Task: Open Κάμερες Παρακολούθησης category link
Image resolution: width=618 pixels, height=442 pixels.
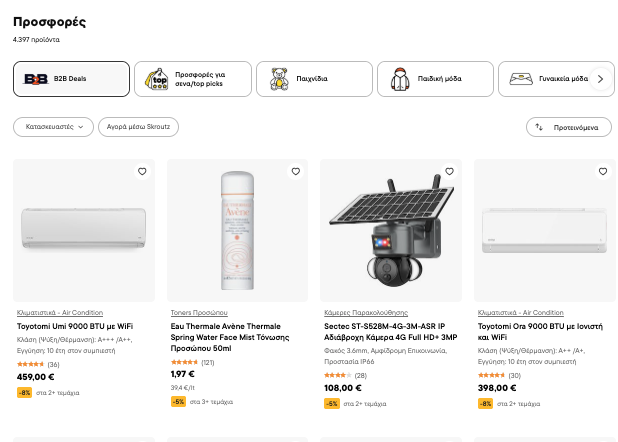Action: [x=366, y=312]
